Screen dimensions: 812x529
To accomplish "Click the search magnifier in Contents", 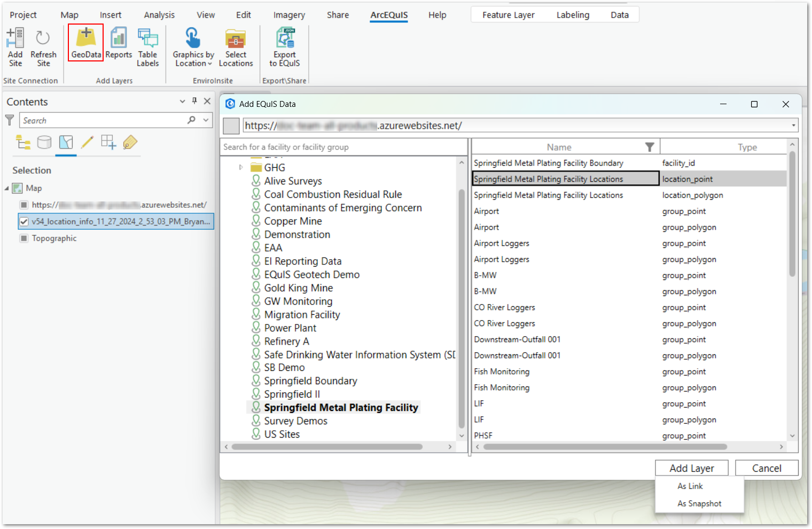I will 191,120.
